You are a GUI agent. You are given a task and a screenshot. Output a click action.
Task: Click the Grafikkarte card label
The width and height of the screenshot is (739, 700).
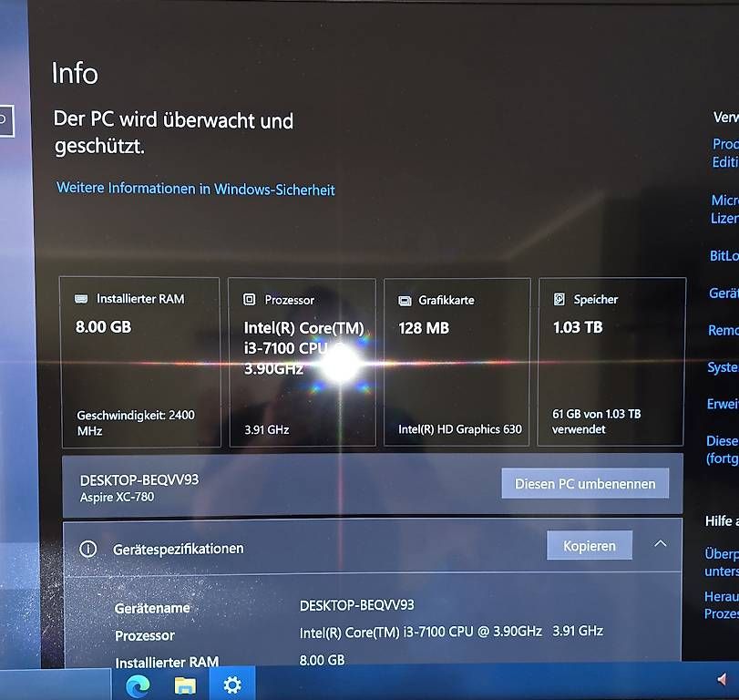[x=446, y=300]
